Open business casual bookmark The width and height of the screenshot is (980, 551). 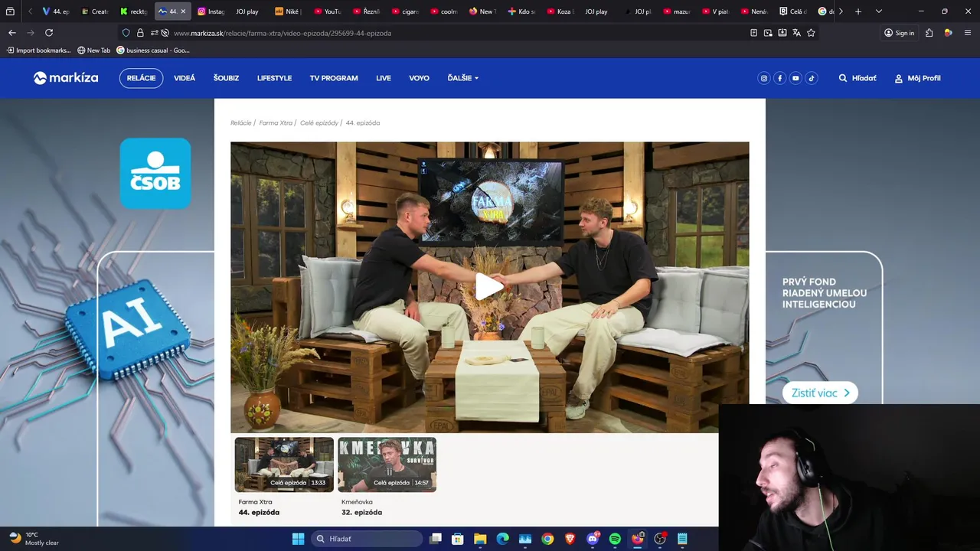point(152,51)
